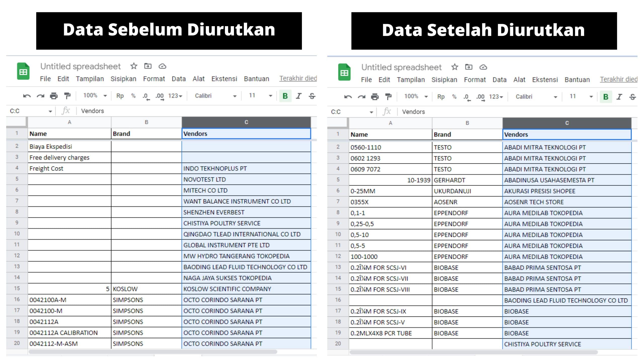
Task: Toggle Strikethrough in the right spreadsheet
Action: click(633, 97)
